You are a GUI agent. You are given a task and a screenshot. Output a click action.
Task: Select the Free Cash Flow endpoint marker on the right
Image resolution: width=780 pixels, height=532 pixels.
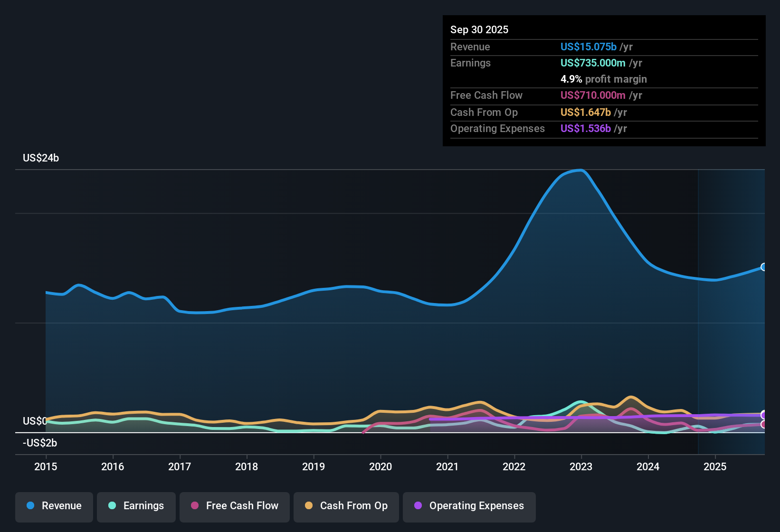(764, 424)
